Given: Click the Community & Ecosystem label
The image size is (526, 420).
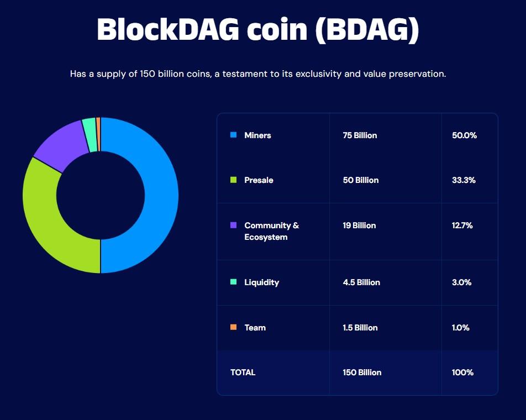Looking at the screenshot, I should (271, 231).
